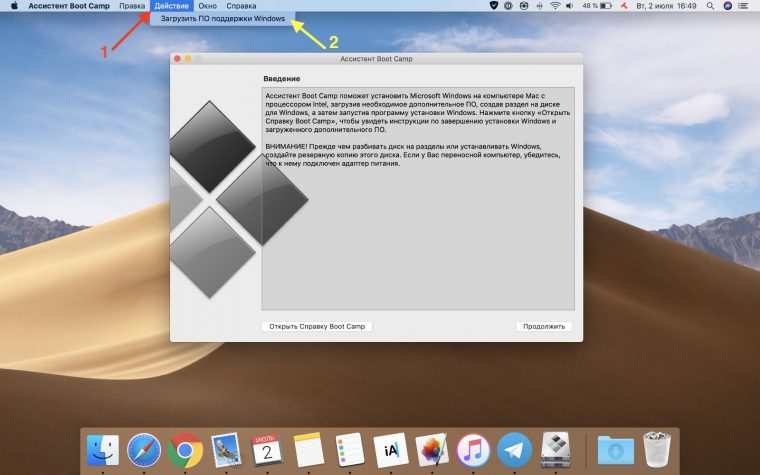Viewport: 760px width, 475px height.
Task: Click the ВНИМАНИЕ! warning paragraph
Action: pyautogui.click(x=413, y=155)
